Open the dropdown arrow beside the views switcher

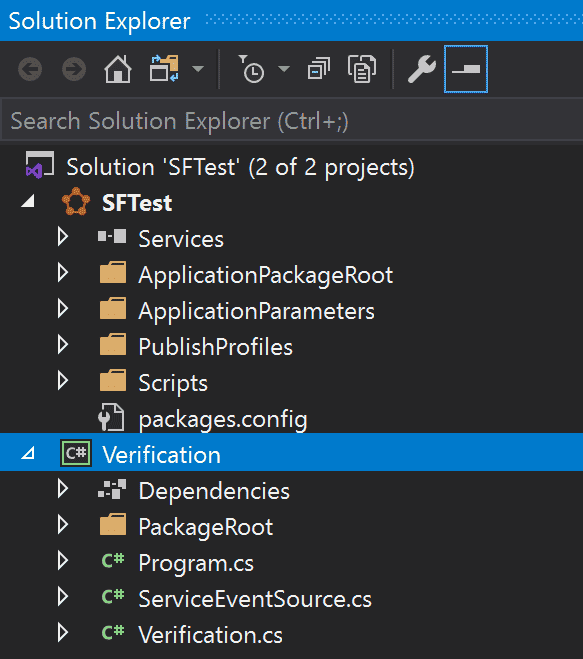click(198, 69)
